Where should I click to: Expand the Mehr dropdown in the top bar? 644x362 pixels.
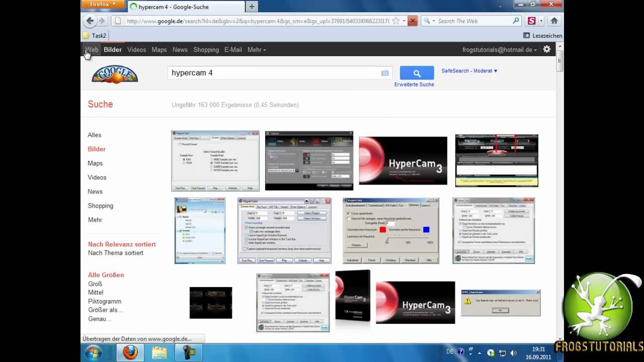click(257, 50)
